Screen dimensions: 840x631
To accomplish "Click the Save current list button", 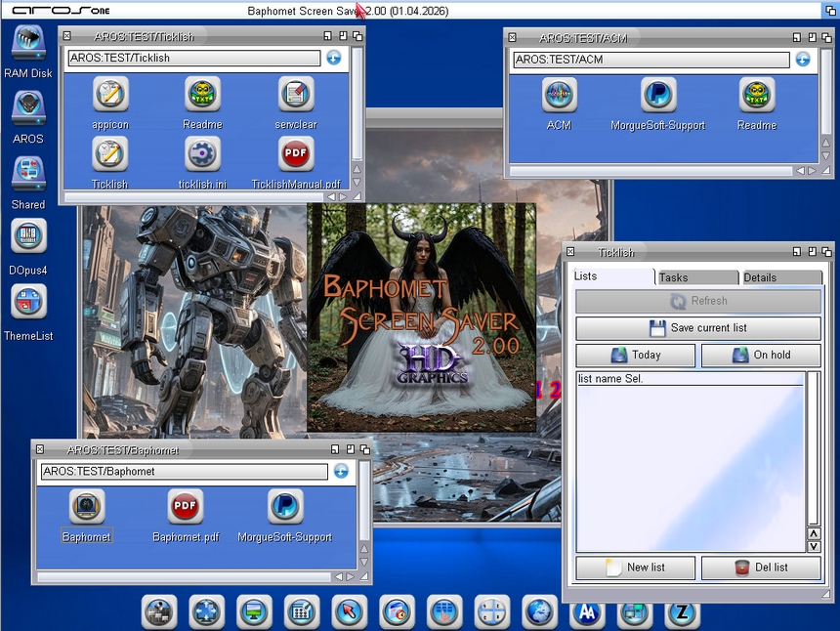I will (699, 328).
